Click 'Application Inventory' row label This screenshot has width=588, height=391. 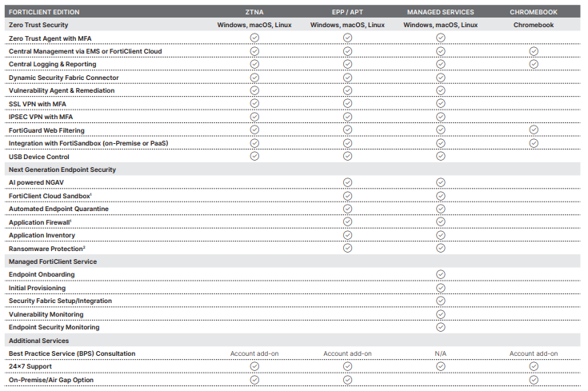42,235
